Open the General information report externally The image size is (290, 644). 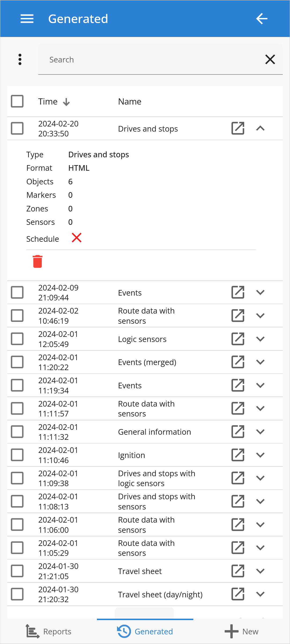(x=238, y=432)
